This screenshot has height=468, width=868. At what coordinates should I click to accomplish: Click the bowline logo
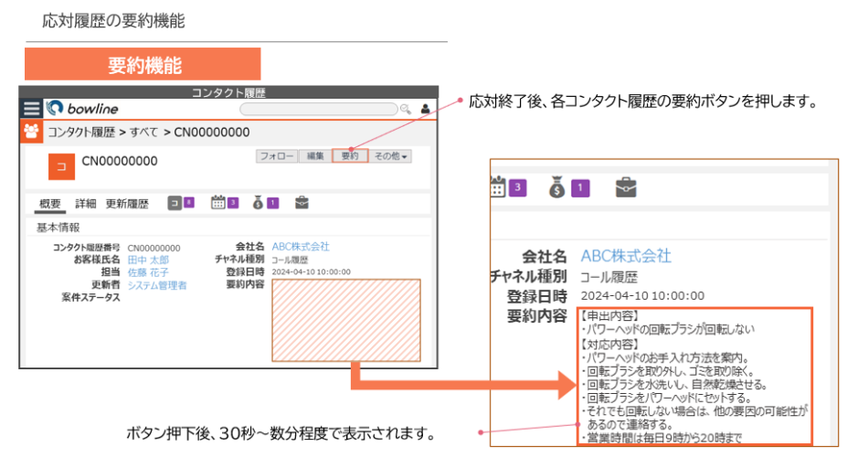(x=82, y=108)
